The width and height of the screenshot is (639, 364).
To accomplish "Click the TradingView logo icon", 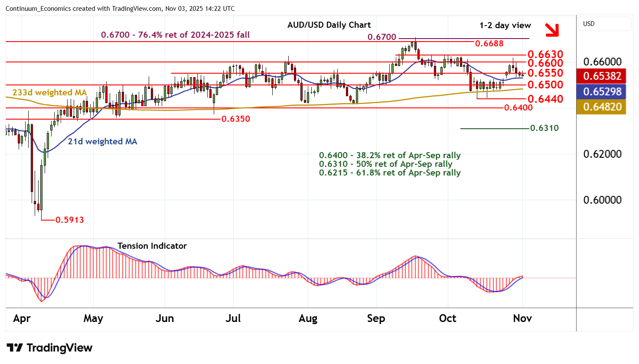I will click(15, 348).
